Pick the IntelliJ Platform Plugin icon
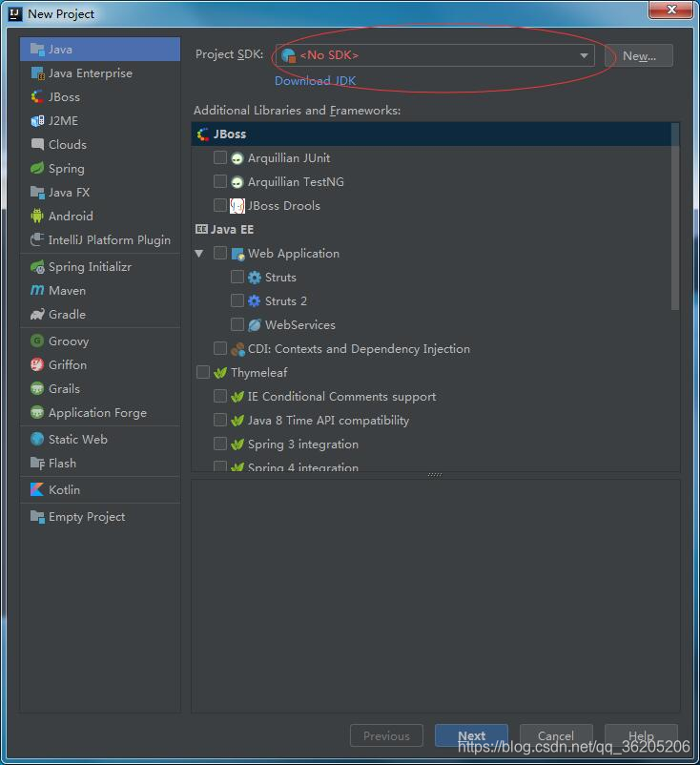Screen dimensions: 700x765 point(37,240)
